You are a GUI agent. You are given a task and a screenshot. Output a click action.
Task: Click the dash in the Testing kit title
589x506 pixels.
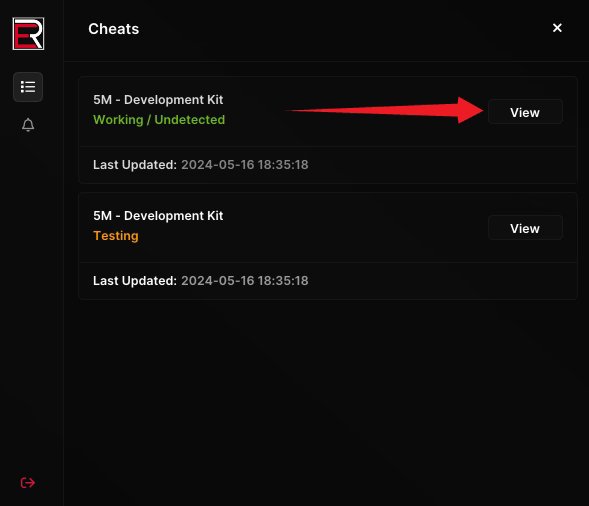[x=118, y=216]
